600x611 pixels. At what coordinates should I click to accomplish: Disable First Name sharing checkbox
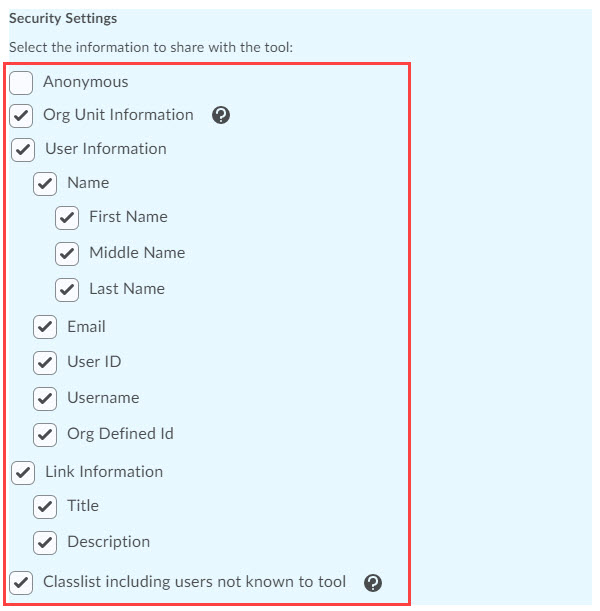tap(67, 218)
